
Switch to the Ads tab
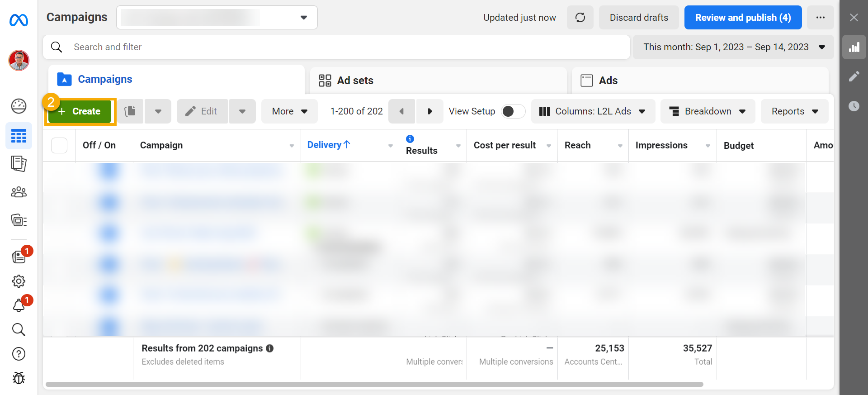[608, 81]
